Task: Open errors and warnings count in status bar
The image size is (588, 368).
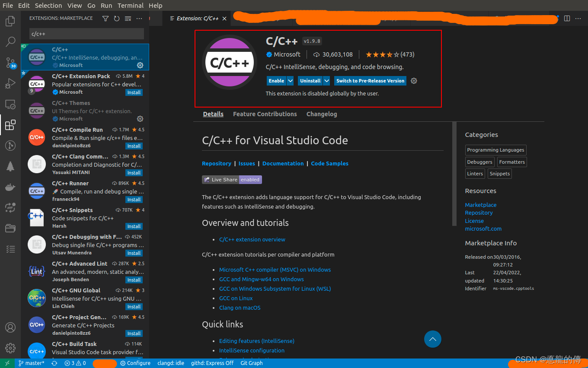Action: point(75,363)
